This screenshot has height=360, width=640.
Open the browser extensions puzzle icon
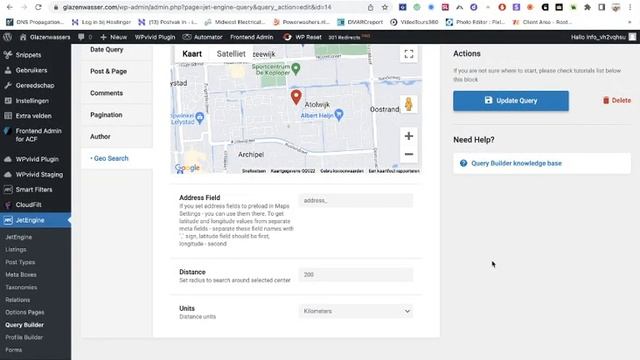click(x=587, y=7)
